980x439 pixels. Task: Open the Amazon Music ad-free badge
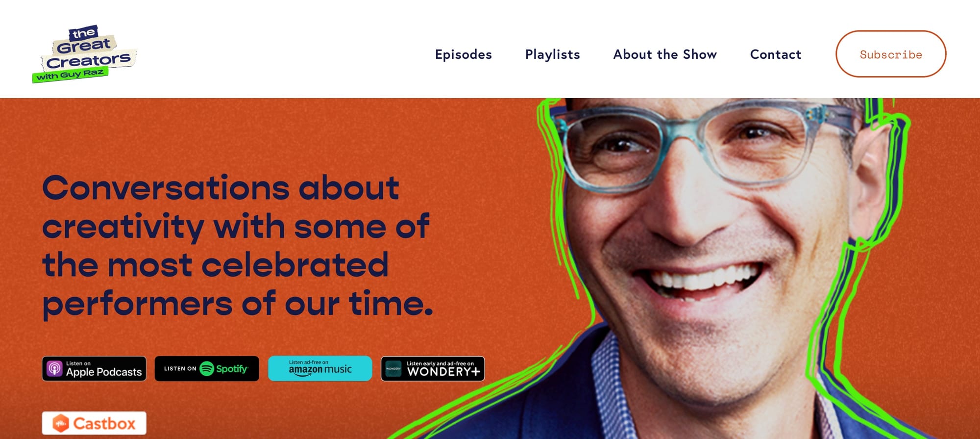click(x=320, y=369)
